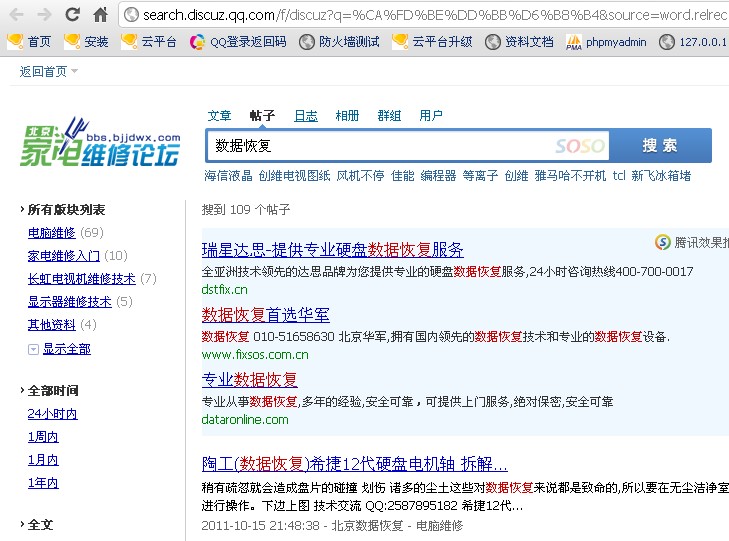729x541 pixels.
Task: Open the 防火墙测试 bookmark
Action: (x=339, y=42)
